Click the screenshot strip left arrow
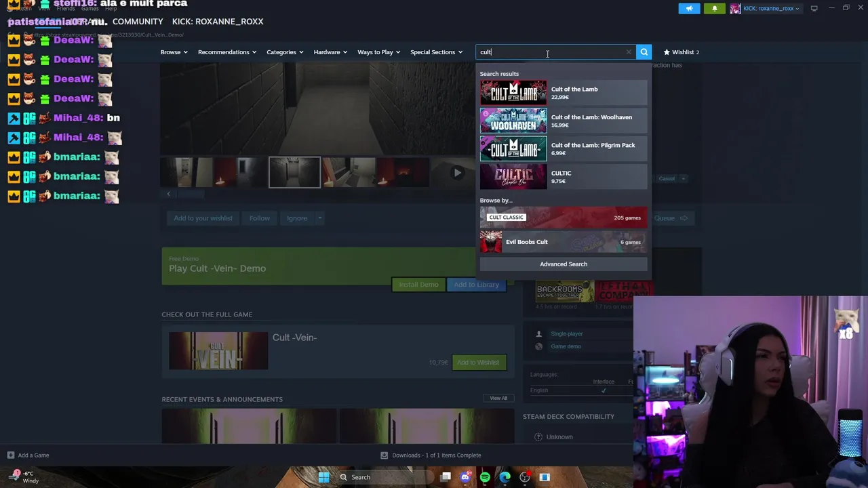868x488 pixels. [x=169, y=194]
